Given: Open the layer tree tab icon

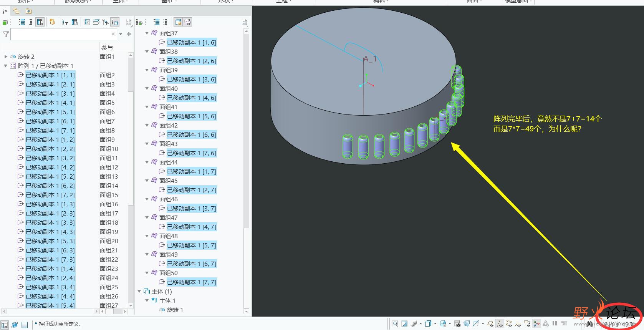Looking at the screenshot, I should point(16,11).
